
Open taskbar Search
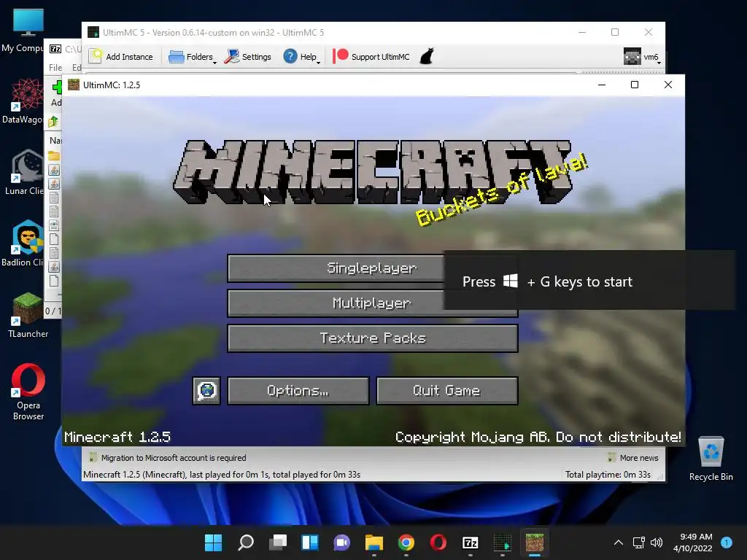click(246, 542)
